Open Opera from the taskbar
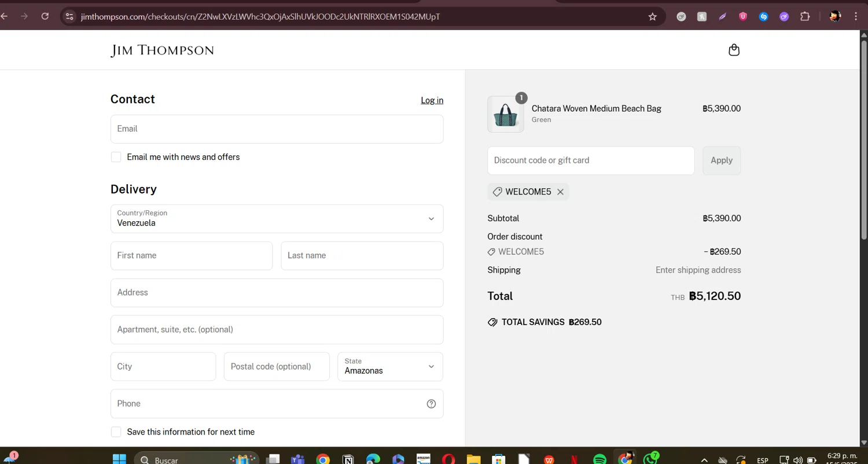The height and width of the screenshot is (464, 868). click(x=448, y=460)
